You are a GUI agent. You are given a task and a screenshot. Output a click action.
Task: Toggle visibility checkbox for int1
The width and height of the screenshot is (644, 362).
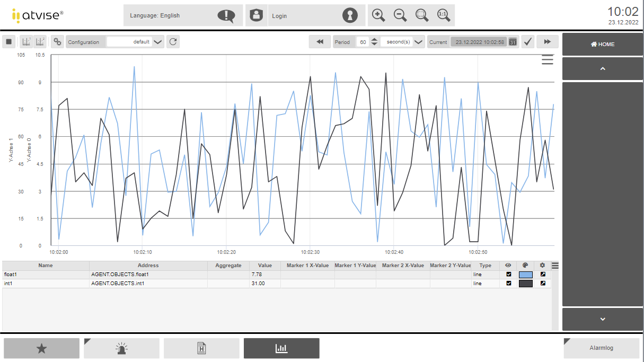tap(509, 284)
